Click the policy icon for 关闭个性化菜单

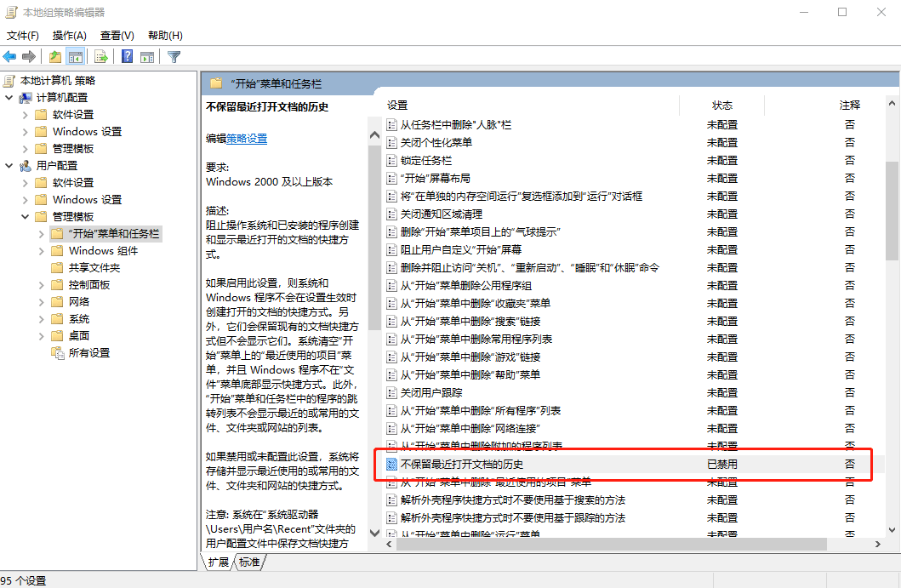(x=392, y=143)
